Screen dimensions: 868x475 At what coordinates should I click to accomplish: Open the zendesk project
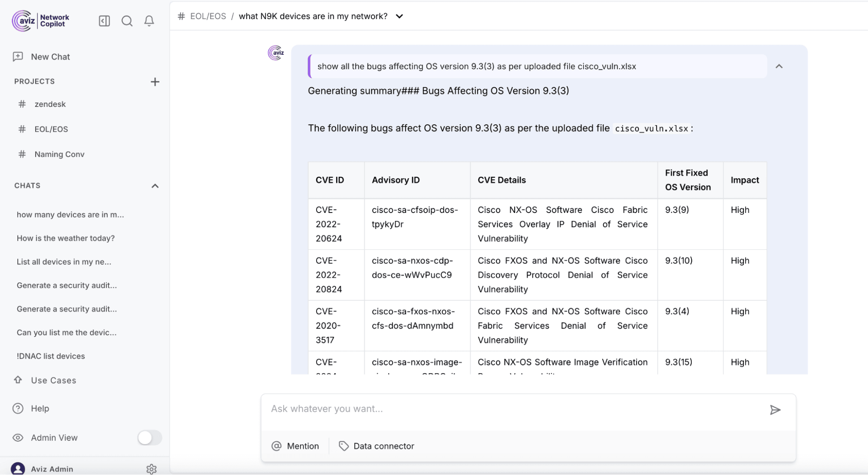(x=50, y=104)
